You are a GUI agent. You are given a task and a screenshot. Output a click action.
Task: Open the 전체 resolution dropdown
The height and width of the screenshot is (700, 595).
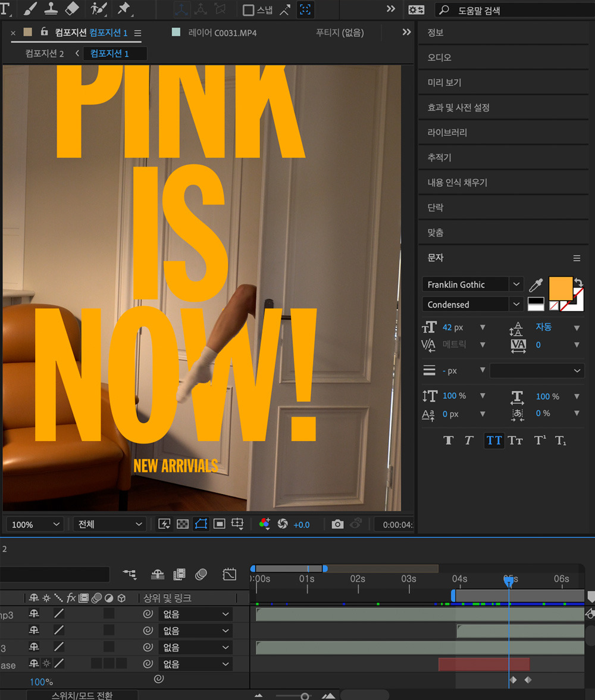click(x=109, y=524)
